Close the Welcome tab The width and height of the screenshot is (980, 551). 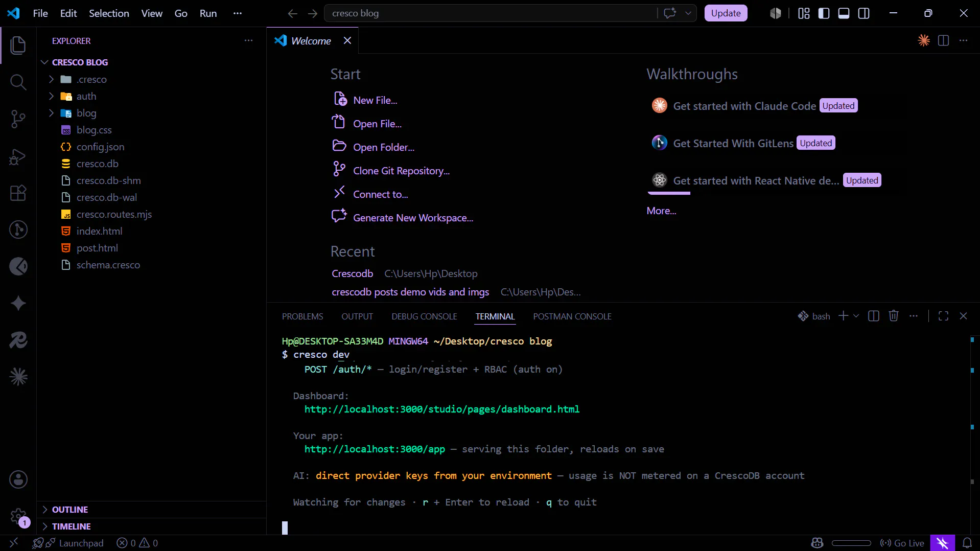click(x=347, y=40)
